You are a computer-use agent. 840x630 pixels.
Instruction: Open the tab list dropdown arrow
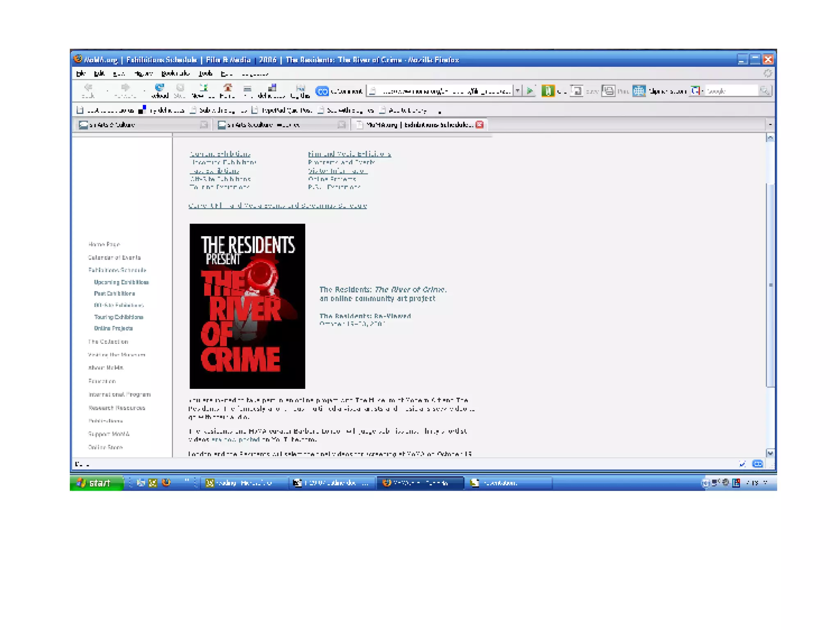tap(770, 124)
